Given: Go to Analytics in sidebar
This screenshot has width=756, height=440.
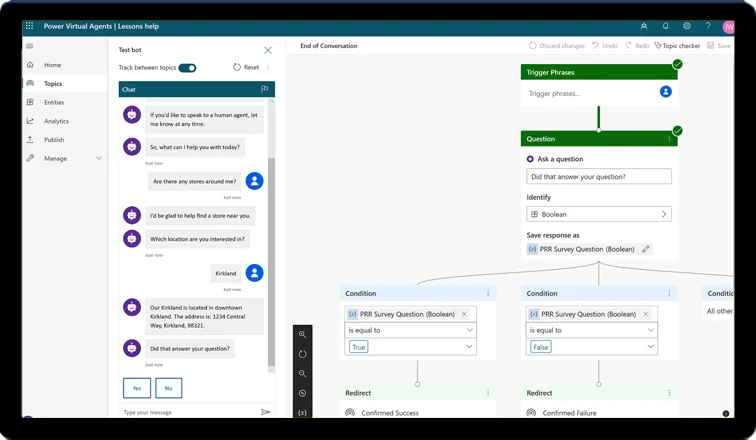Looking at the screenshot, I should tap(56, 121).
